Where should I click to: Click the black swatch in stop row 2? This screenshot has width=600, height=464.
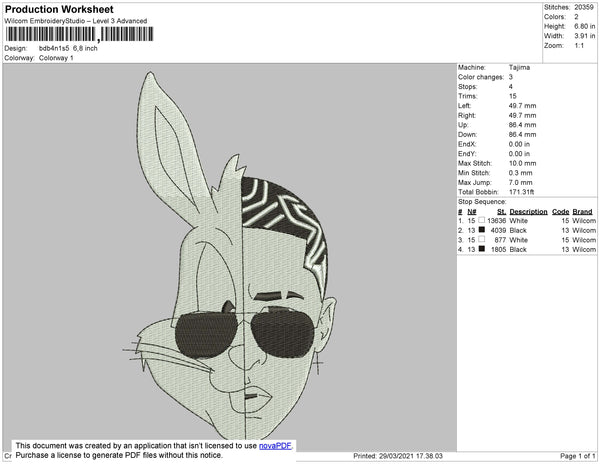tap(482, 230)
